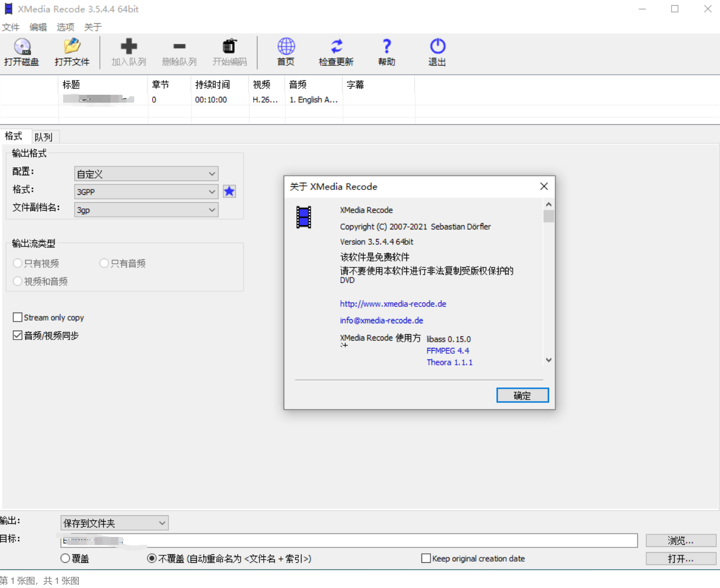Check Keep original creation date
This screenshot has height=588, width=720.
pos(426,559)
